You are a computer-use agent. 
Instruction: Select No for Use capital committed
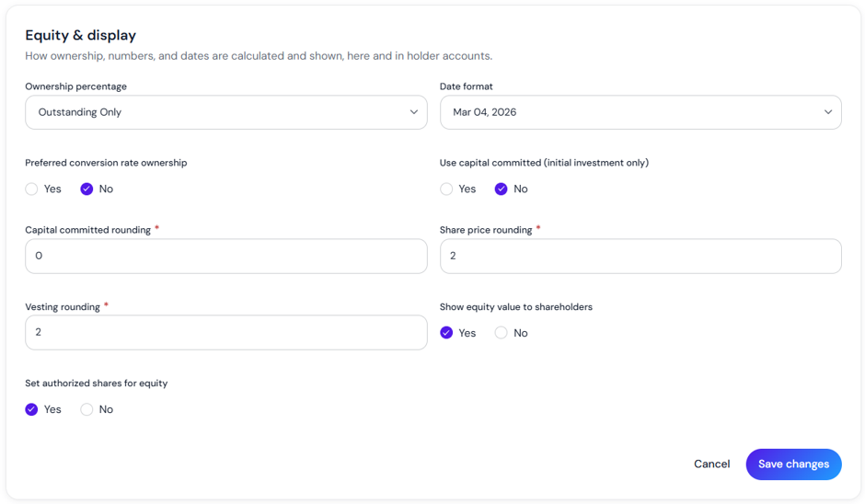501,189
